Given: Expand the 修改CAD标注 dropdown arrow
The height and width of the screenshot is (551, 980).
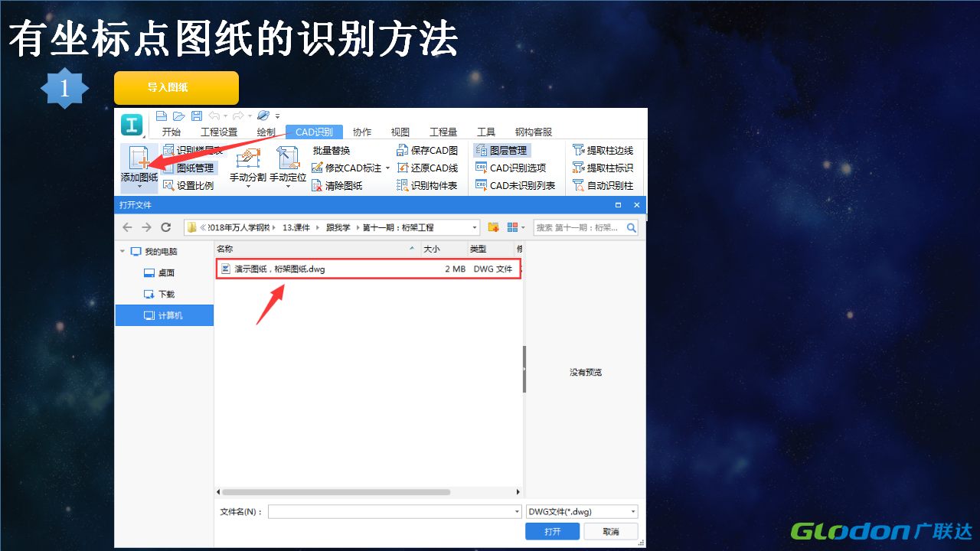Looking at the screenshot, I should 387,168.
